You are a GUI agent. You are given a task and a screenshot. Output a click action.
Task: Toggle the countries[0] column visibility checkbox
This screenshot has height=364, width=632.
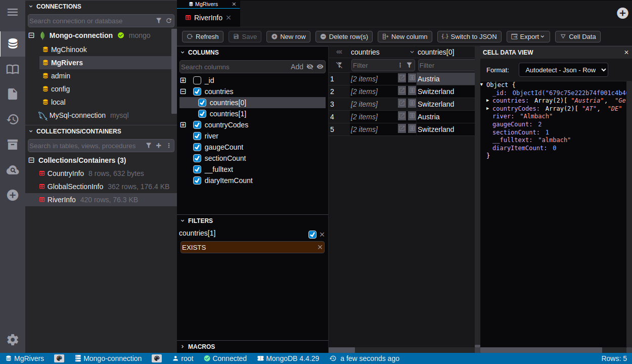(202, 103)
